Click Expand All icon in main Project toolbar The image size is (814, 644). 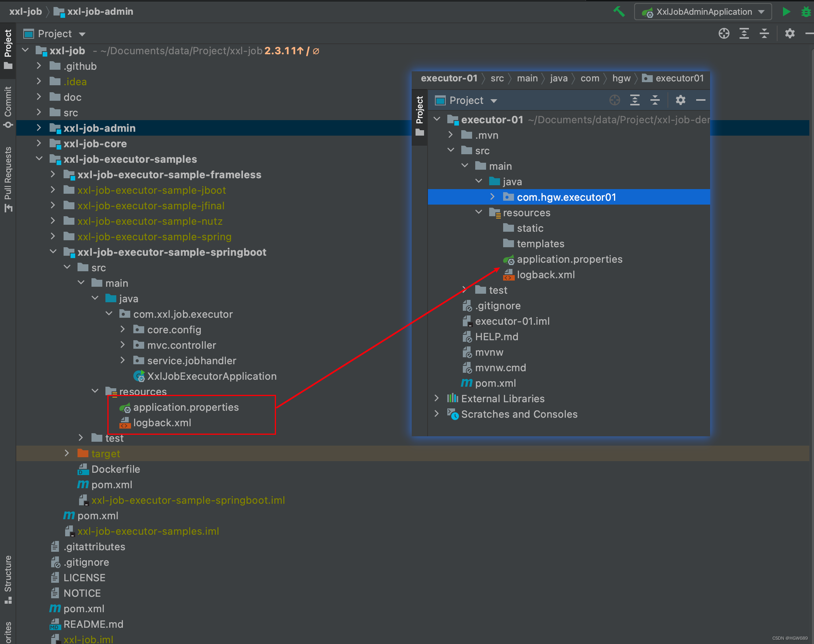[744, 34]
